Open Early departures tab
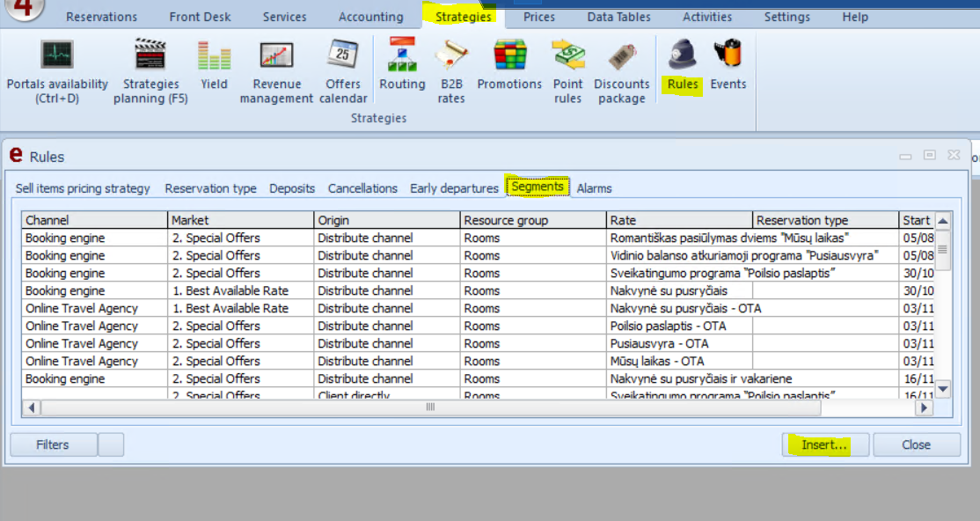 point(455,188)
